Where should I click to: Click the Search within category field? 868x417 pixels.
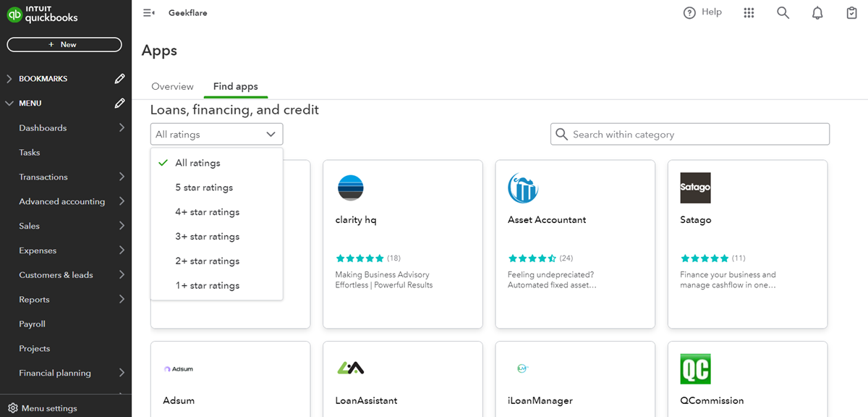click(690, 134)
